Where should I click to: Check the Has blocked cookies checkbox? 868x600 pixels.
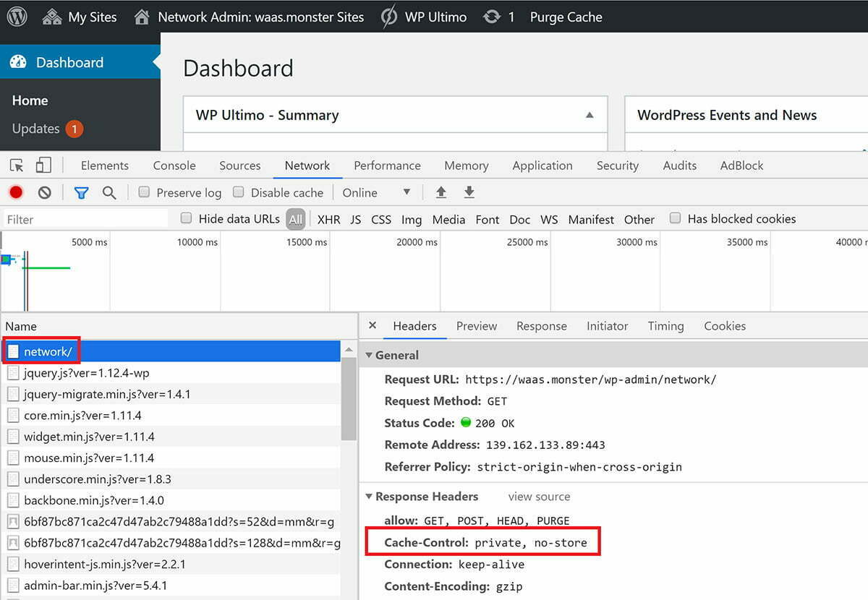pos(675,218)
